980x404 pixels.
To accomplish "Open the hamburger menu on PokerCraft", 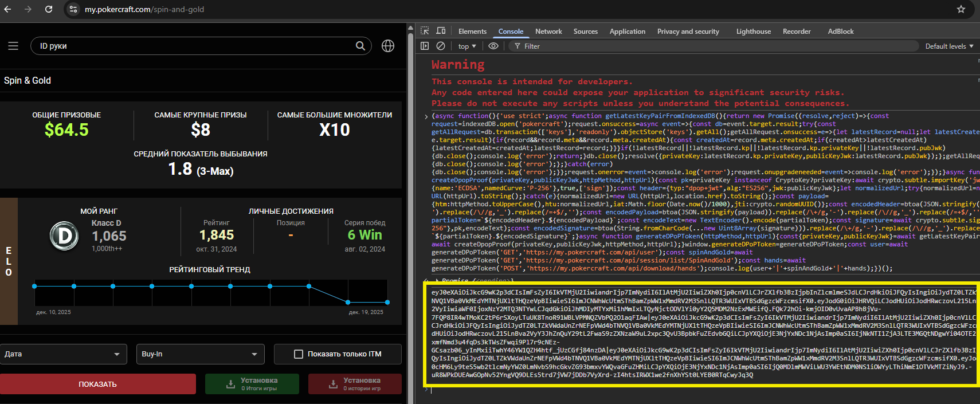I will pyautogui.click(x=13, y=46).
